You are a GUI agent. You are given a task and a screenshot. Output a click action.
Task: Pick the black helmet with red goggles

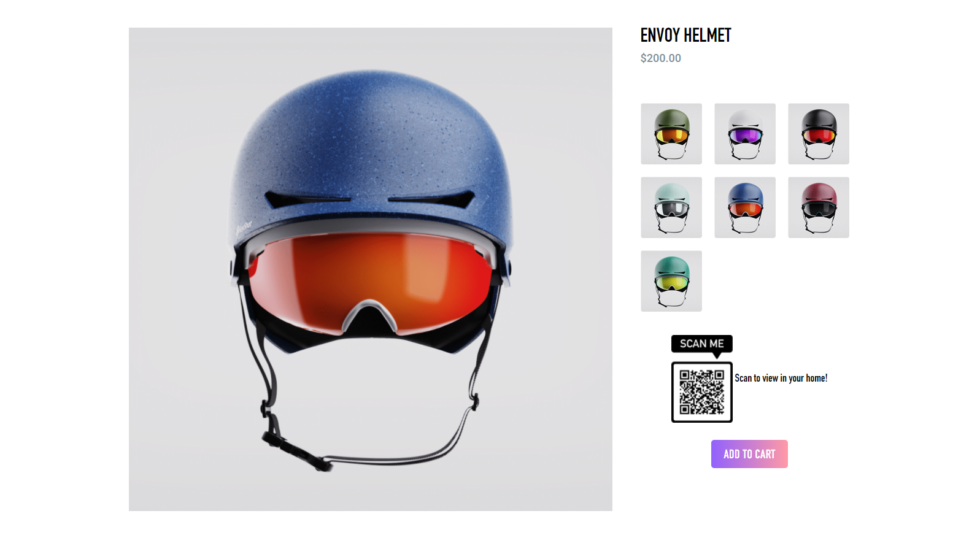click(x=819, y=134)
